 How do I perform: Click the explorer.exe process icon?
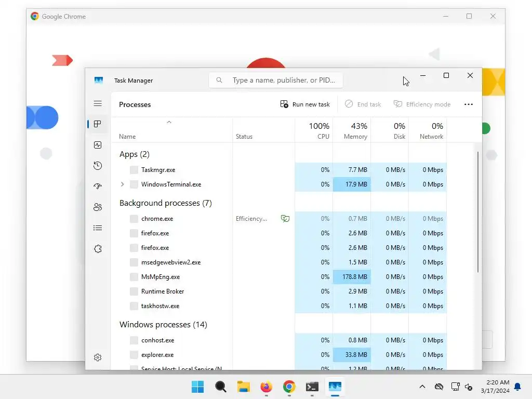134,354
